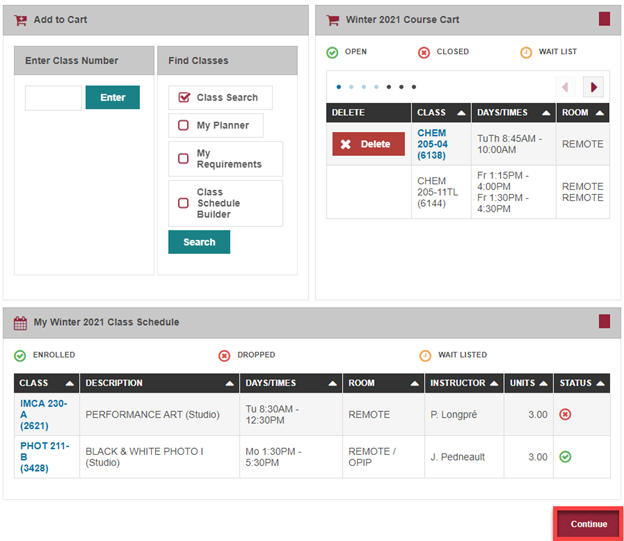The image size is (624, 541).
Task: Click the PERFORMANCE ART (Studio) description
Action: (x=152, y=414)
